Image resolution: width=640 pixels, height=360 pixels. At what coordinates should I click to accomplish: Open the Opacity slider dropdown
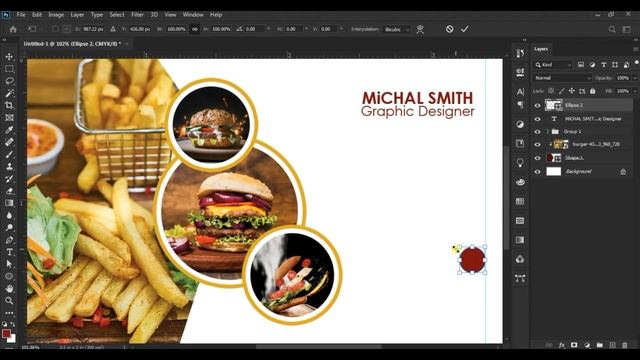[x=635, y=78]
